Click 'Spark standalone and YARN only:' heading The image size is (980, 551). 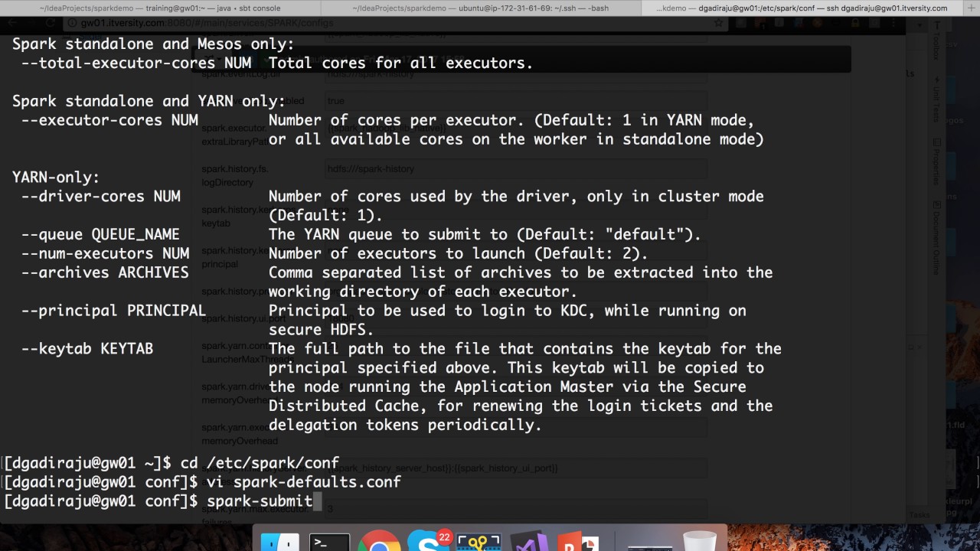pyautogui.click(x=149, y=101)
